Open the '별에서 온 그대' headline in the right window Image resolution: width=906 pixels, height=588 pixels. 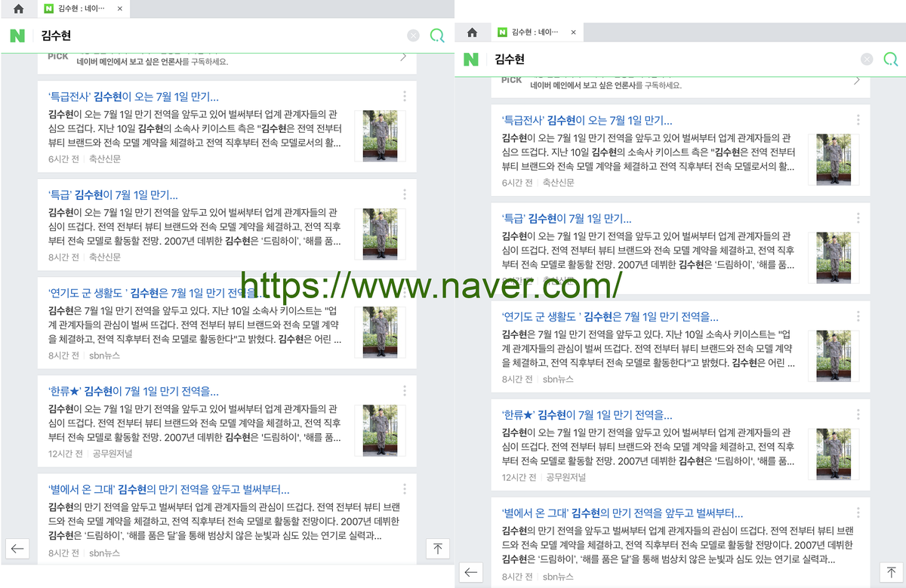(623, 513)
